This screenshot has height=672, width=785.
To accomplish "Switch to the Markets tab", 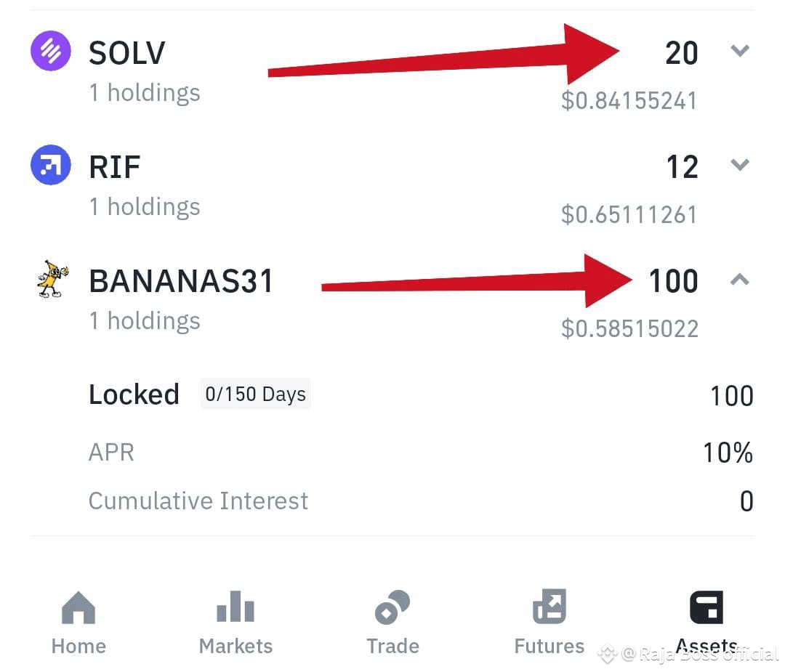I will (x=235, y=625).
